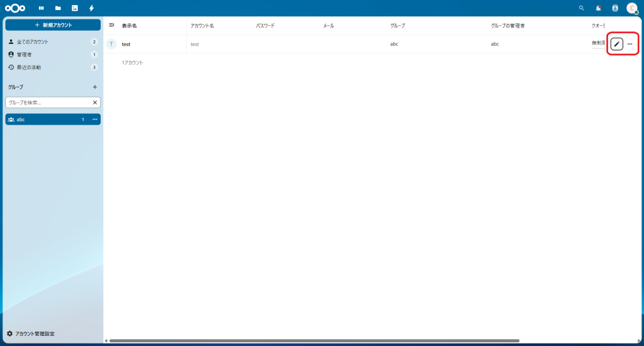644x346 pixels.
Task: Open search with the magnifier icon
Action: pyautogui.click(x=581, y=8)
